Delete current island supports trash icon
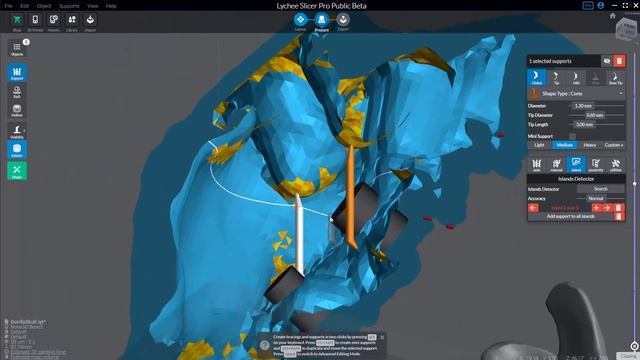 (618, 208)
